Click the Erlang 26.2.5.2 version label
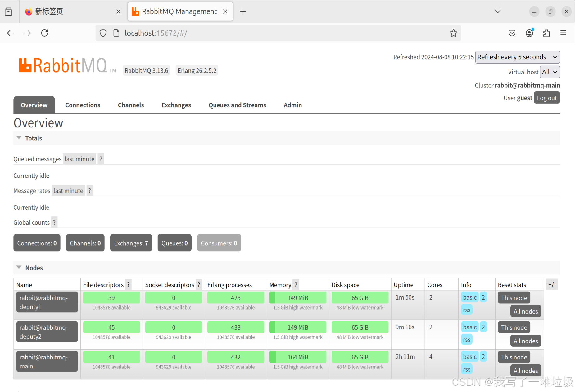This screenshot has height=392, width=575. point(197,70)
